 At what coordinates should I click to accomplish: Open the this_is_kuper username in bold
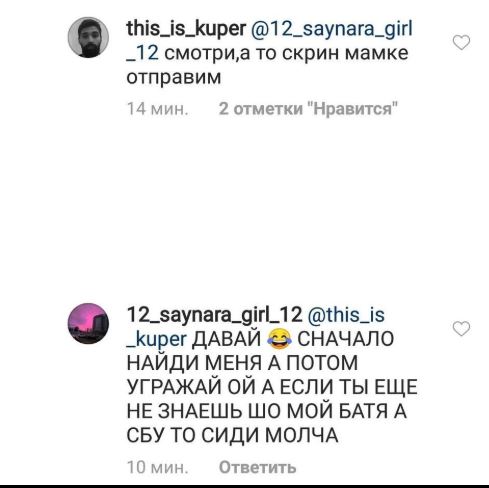(x=186, y=29)
